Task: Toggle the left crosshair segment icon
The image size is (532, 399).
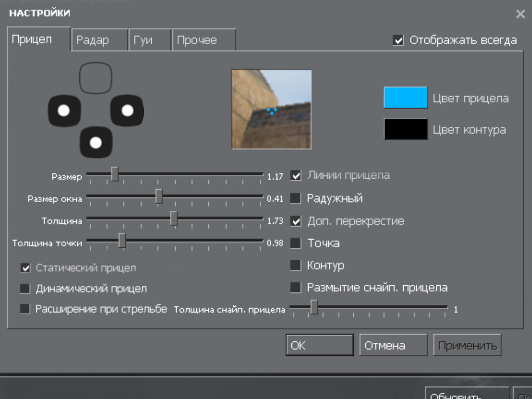Action: click(x=64, y=110)
